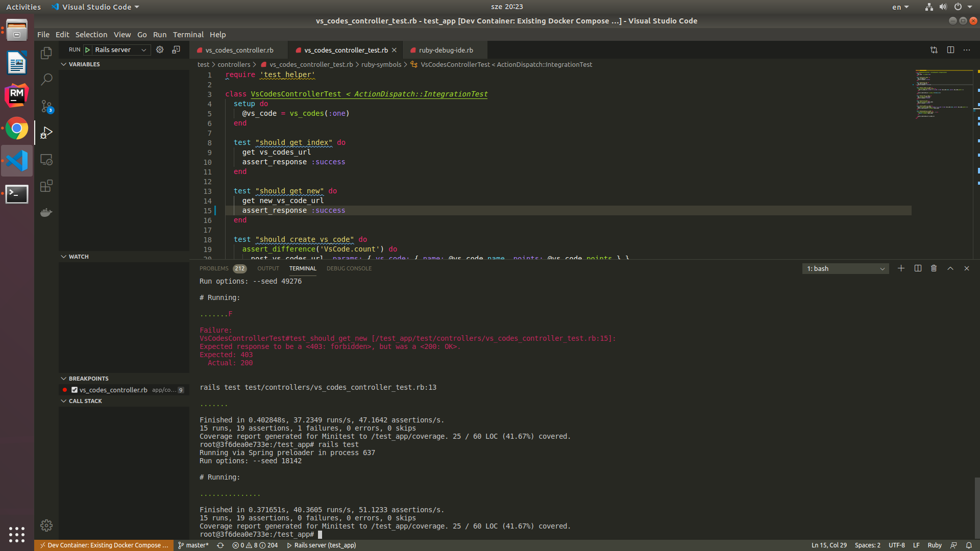Kill terminal with trash icon
Screen dimensions: 980x551
pos(934,268)
